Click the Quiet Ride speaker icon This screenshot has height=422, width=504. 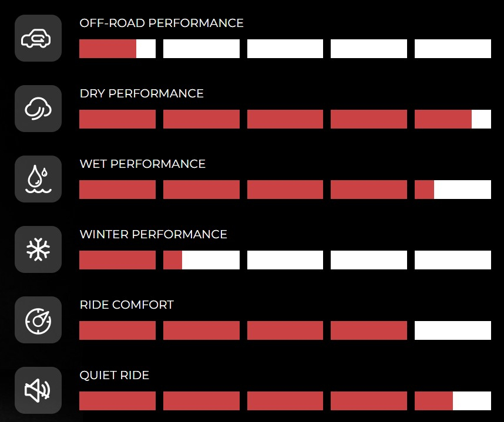38,390
